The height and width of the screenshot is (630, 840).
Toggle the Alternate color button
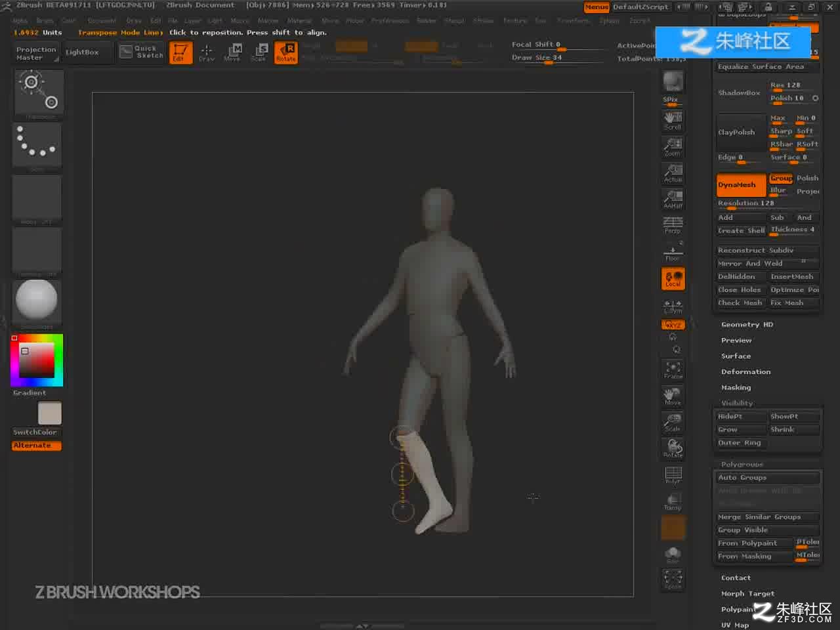coord(37,446)
